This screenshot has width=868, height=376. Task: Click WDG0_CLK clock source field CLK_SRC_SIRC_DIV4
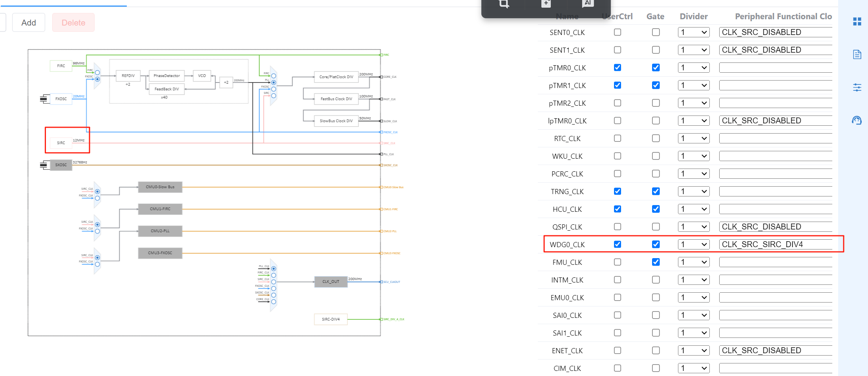776,244
